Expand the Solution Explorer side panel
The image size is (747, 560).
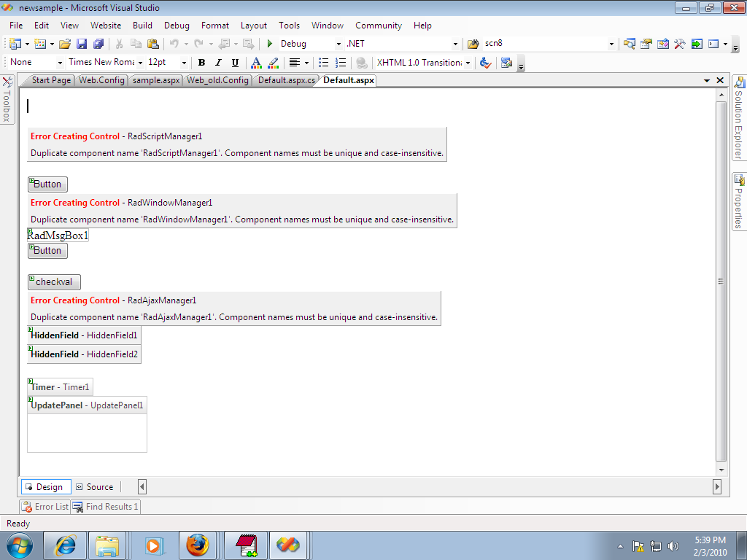[x=739, y=119]
